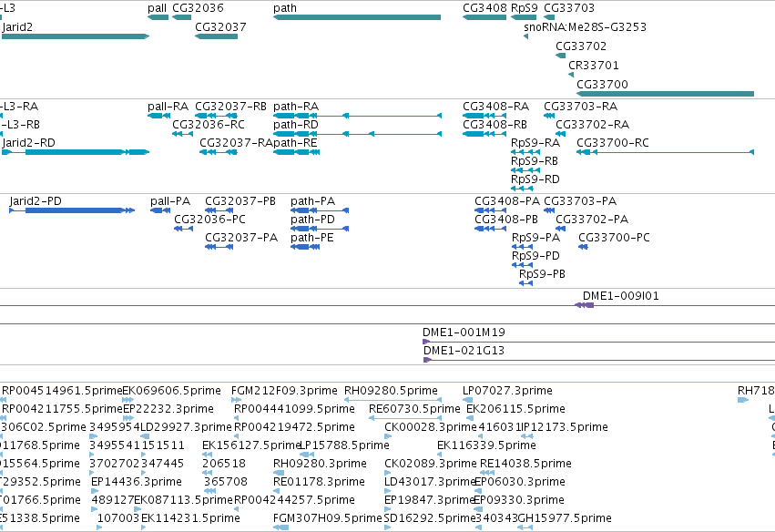
Task: Click the DME1-009I01 clone label
Action: [621, 296]
